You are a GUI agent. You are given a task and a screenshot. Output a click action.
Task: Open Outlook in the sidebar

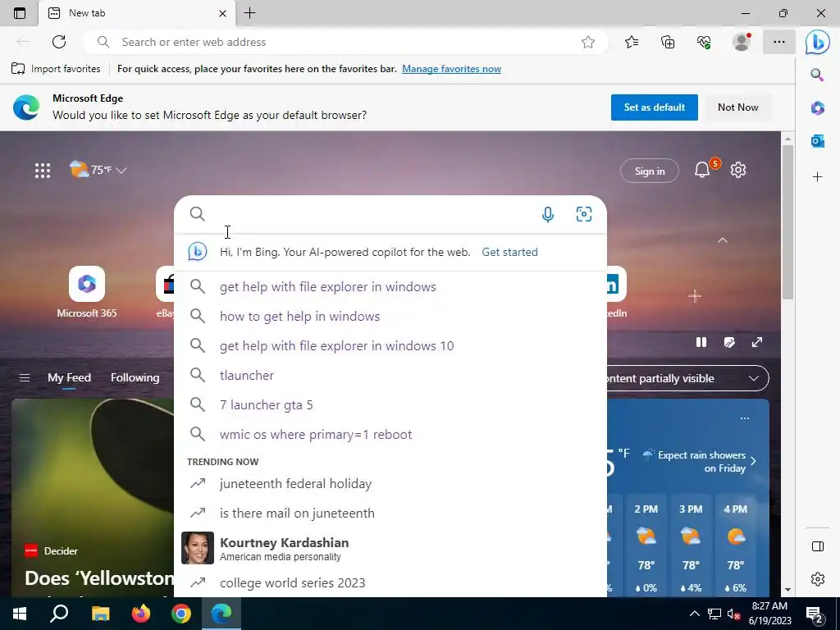click(818, 141)
